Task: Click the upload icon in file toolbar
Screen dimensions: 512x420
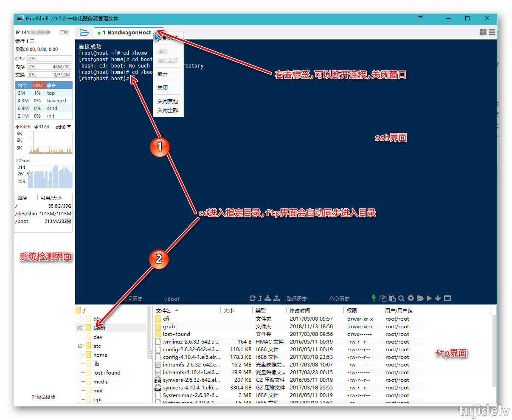Action: tap(276, 298)
